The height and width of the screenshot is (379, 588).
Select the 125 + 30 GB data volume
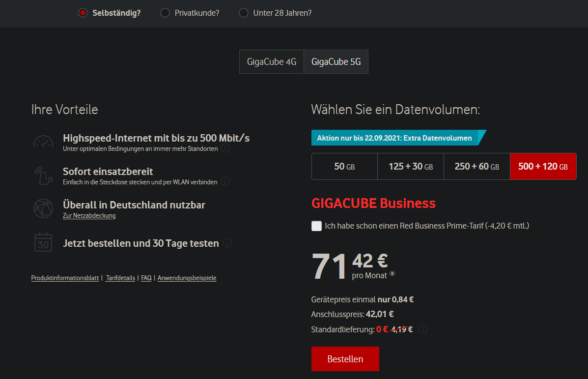411,166
